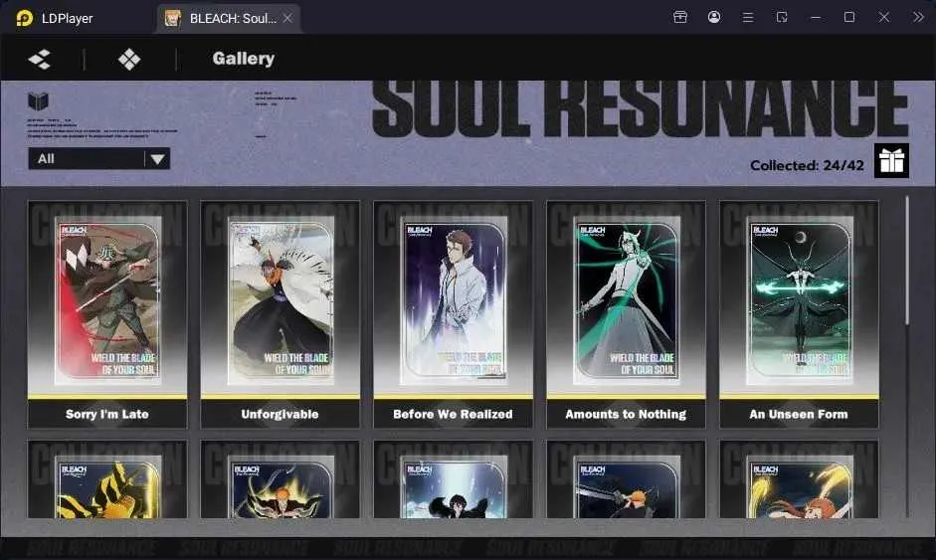Select the yellow-black striped card in second row
The image size is (936, 560).
(x=107, y=479)
